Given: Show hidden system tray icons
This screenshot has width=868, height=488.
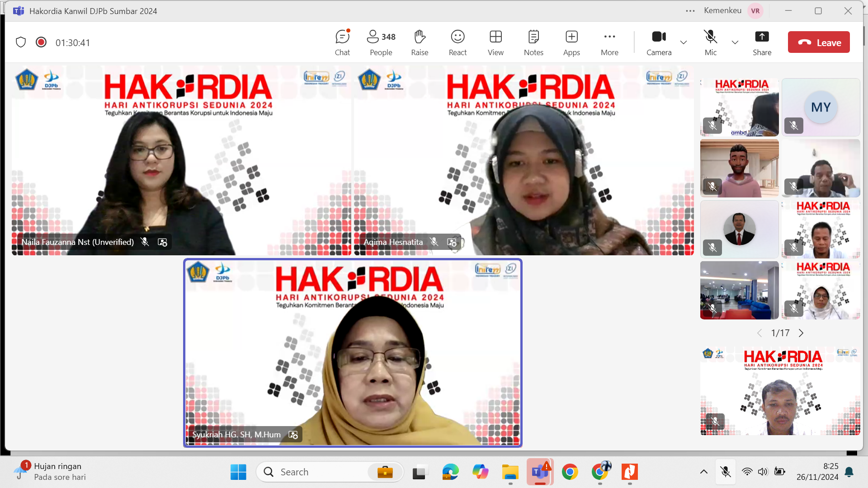Looking at the screenshot, I should (x=704, y=472).
